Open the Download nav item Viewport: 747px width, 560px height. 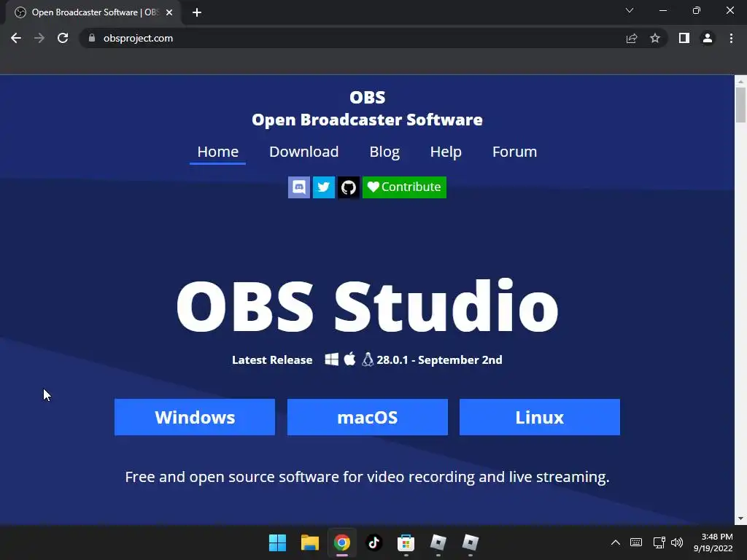pyautogui.click(x=304, y=152)
